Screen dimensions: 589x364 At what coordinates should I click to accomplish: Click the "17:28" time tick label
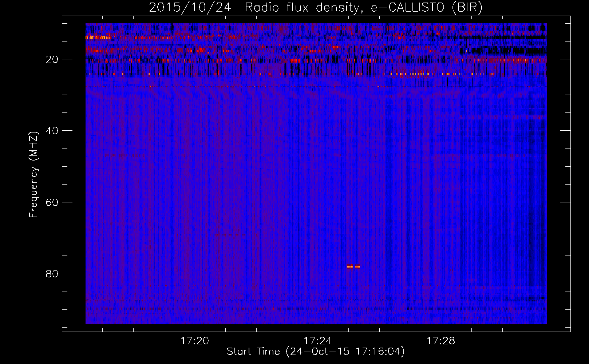click(x=441, y=341)
